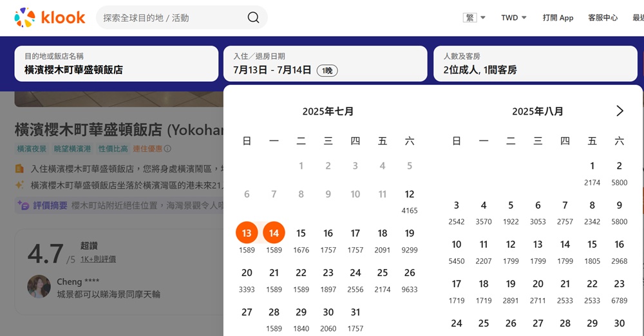Click the 4.7 rating score
This screenshot has width=644, height=336.
pyautogui.click(x=45, y=254)
